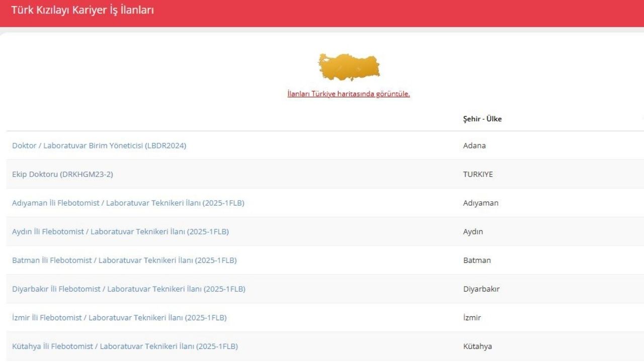Image resolution: width=644 pixels, height=362 pixels.
Task: Click the golden Turkey map icon
Action: [x=349, y=67]
